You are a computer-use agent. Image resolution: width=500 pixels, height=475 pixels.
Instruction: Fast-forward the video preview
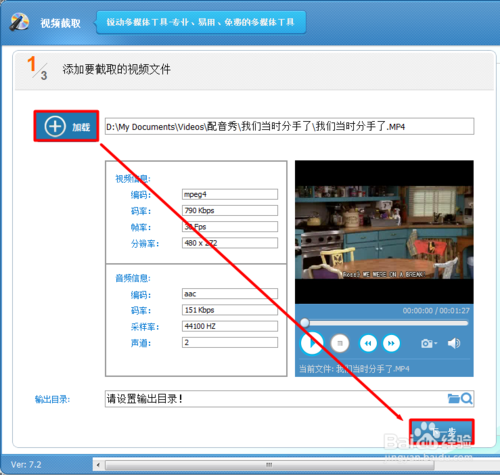pyautogui.click(x=391, y=343)
